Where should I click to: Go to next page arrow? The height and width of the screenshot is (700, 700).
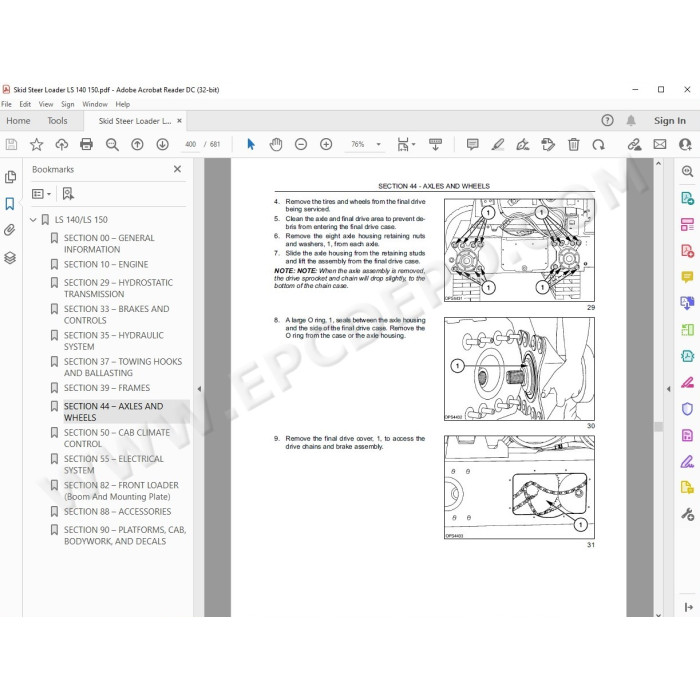pos(162,144)
